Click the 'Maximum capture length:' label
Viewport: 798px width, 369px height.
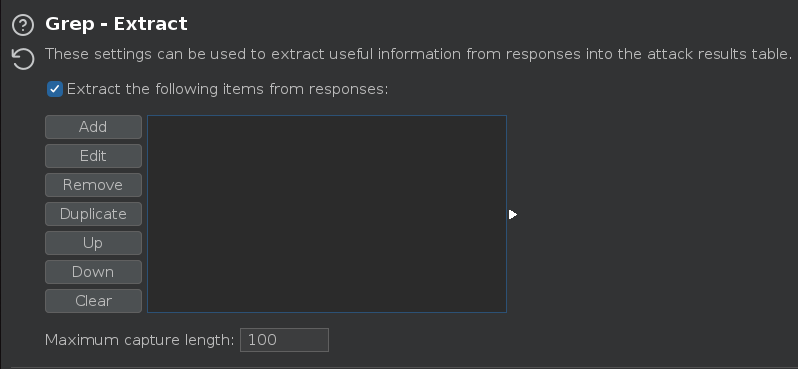pyautogui.click(x=139, y=340)
